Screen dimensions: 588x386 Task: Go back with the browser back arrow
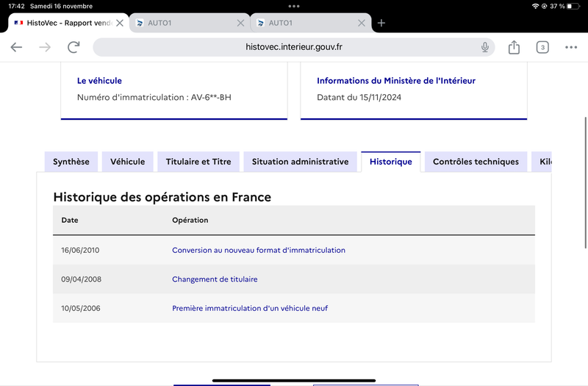point(16,47)
